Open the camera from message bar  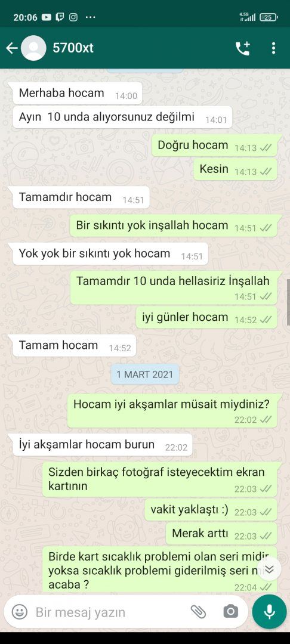[230, 612]
